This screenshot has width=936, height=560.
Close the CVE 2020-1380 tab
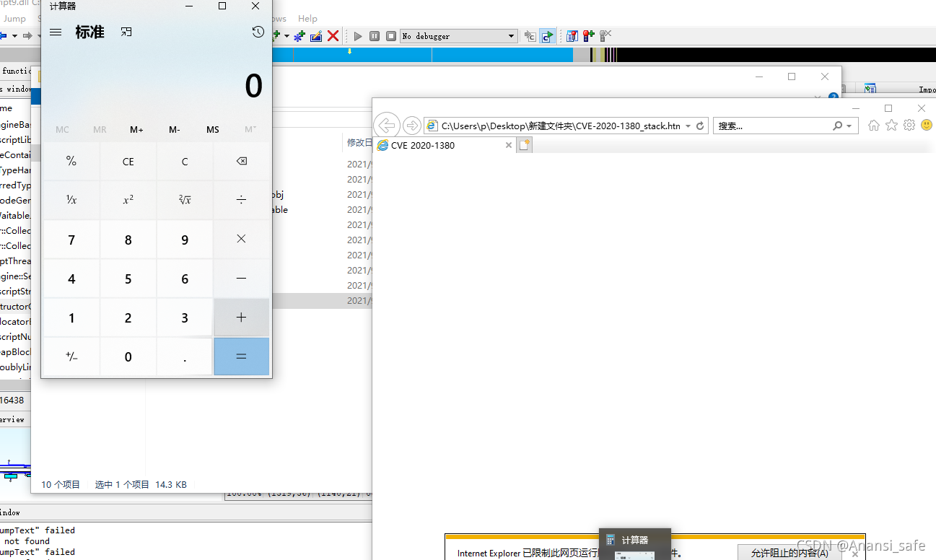(x=508, y=145)
